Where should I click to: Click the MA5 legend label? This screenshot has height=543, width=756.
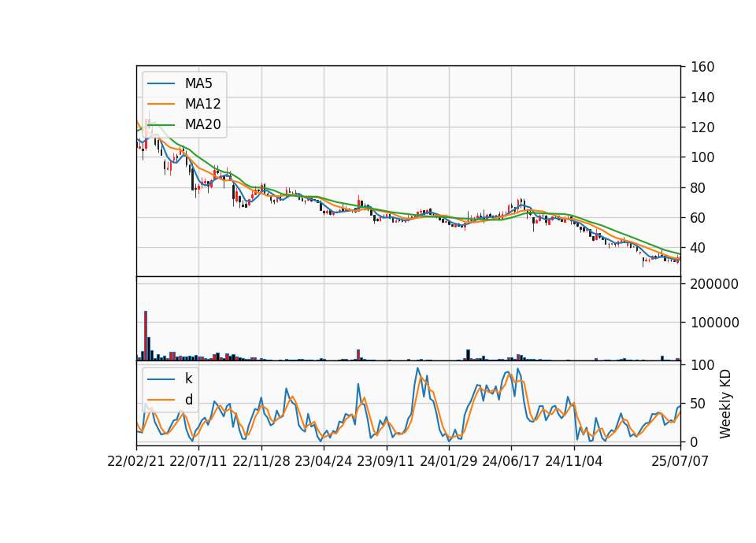tap(198, 83)
